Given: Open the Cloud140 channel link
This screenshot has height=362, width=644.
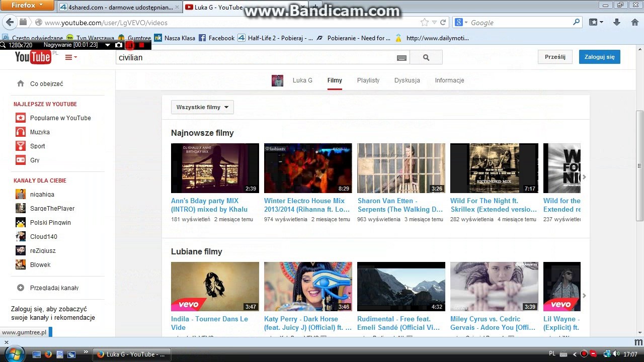Looking at the screenshot, I should [x=44, y=236].
